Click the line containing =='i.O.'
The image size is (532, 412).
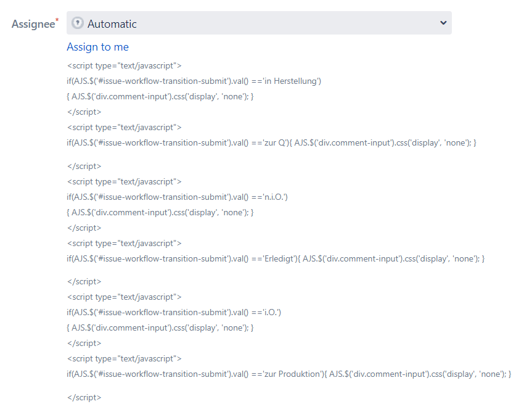[x=174, y=313]
